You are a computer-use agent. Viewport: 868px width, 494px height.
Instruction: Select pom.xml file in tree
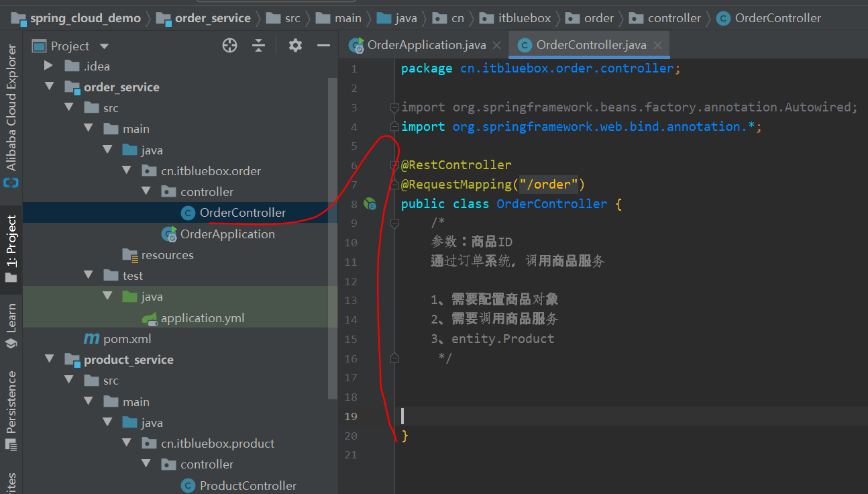coord(127,339)
